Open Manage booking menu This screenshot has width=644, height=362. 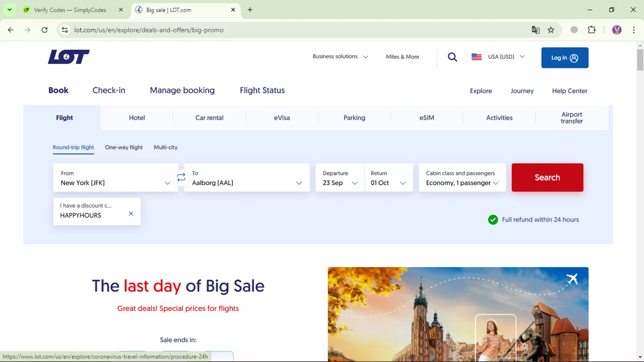[182, 90]
